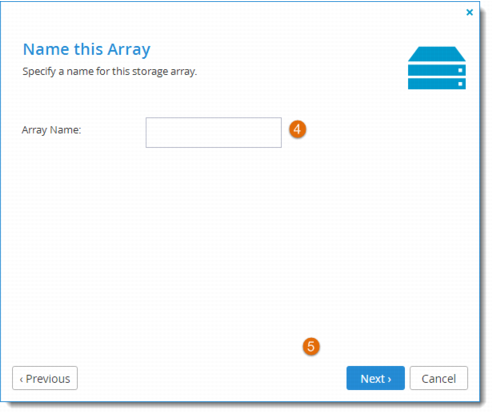Click the number badge beside the name field

297,129
